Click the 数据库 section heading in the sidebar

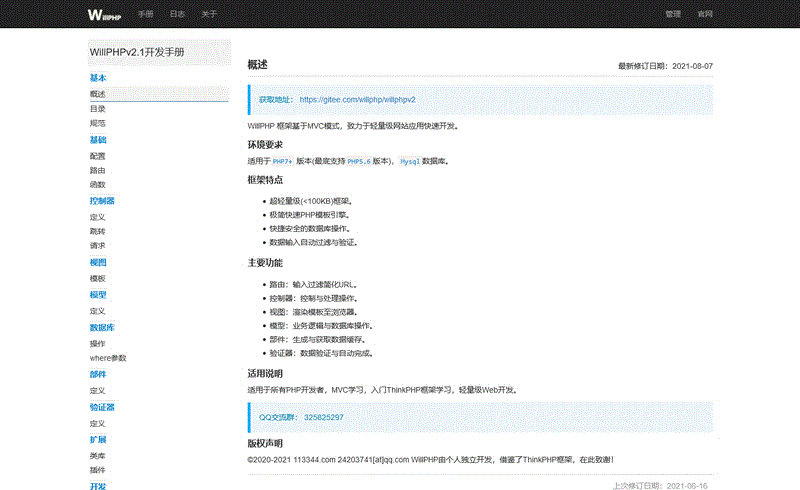tap(102, 327)
